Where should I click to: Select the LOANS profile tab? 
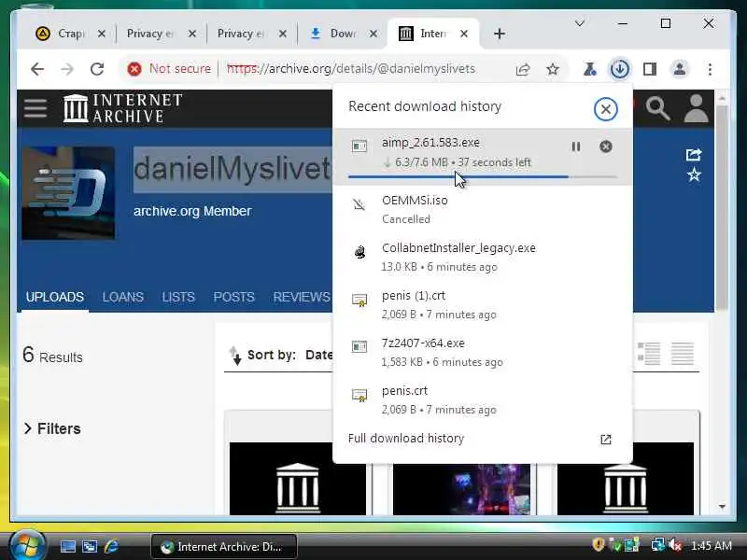(x=123, y=297)
